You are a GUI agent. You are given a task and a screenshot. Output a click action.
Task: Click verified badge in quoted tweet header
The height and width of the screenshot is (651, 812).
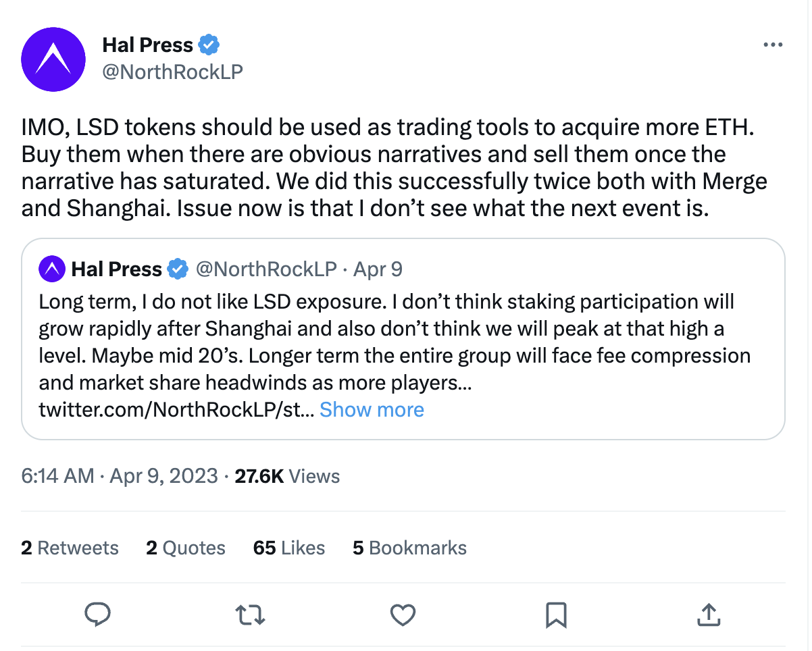[x=178, y=269]
